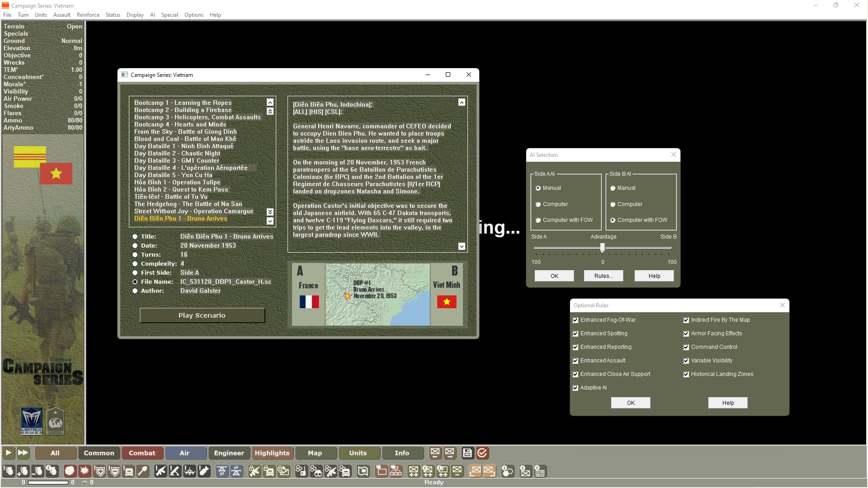Click the Rules button in AI Selection
This screenshot has height=488, width=868.
[604, 275]
